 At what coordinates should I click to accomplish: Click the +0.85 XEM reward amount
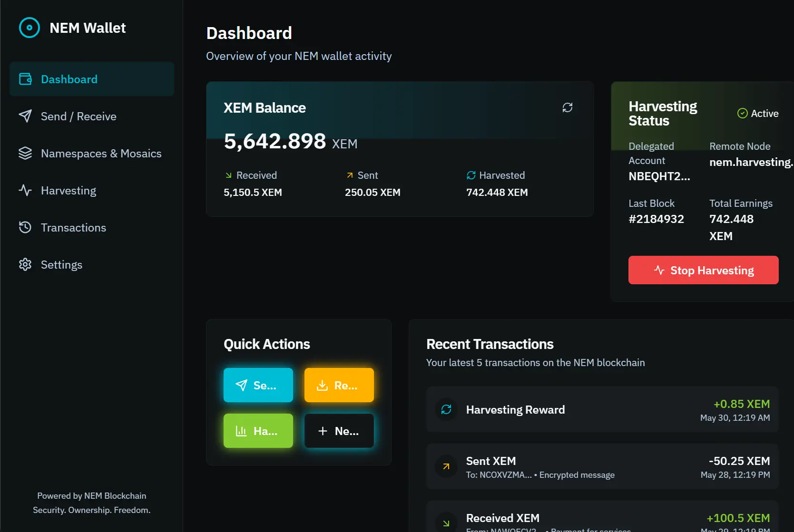tap(742, 404)
